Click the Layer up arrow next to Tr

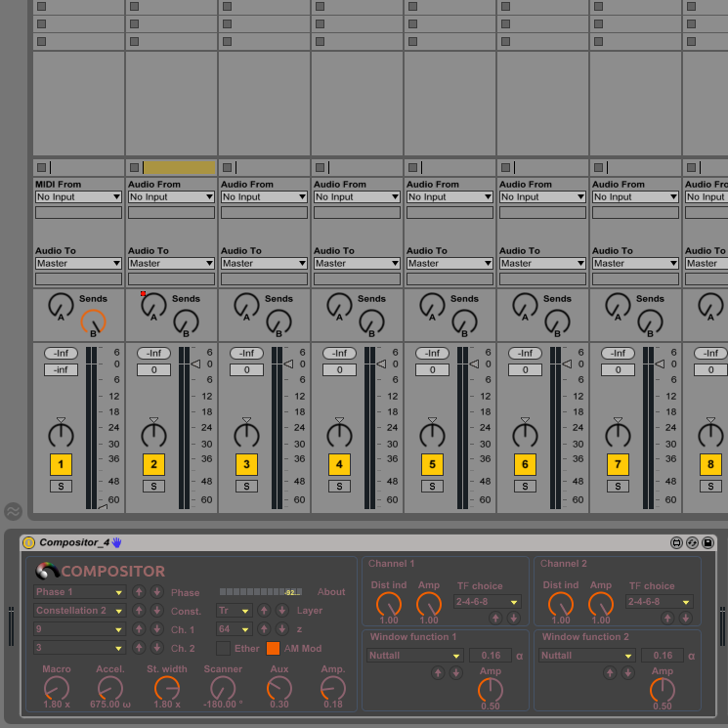(264, 611)
